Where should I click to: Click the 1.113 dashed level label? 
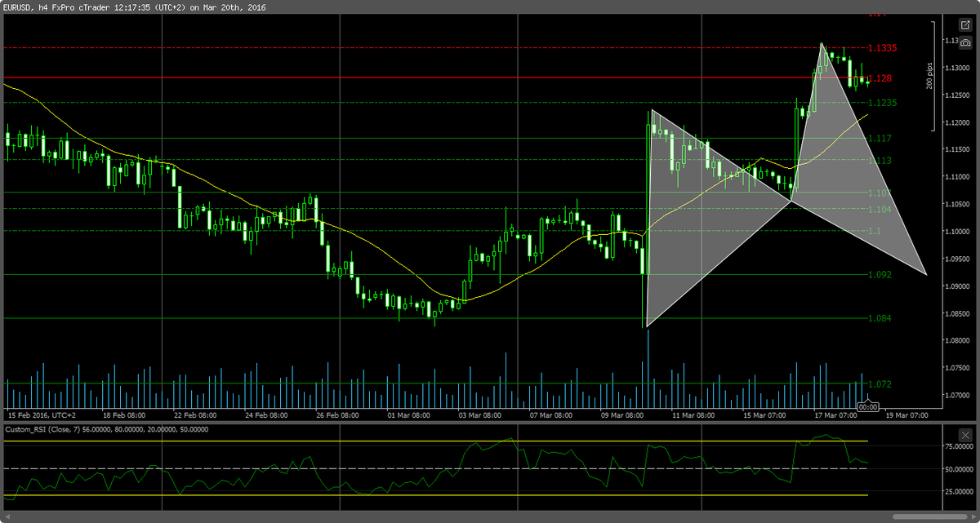[879, 161]
